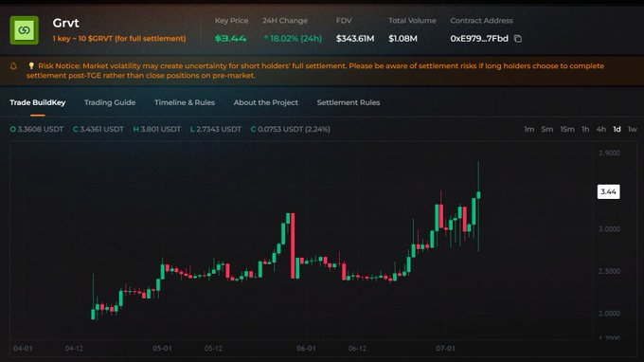Viewport: 644px width, 362px height.
Task: Click the 07-01 date axis label
Action: coord(445,349)
